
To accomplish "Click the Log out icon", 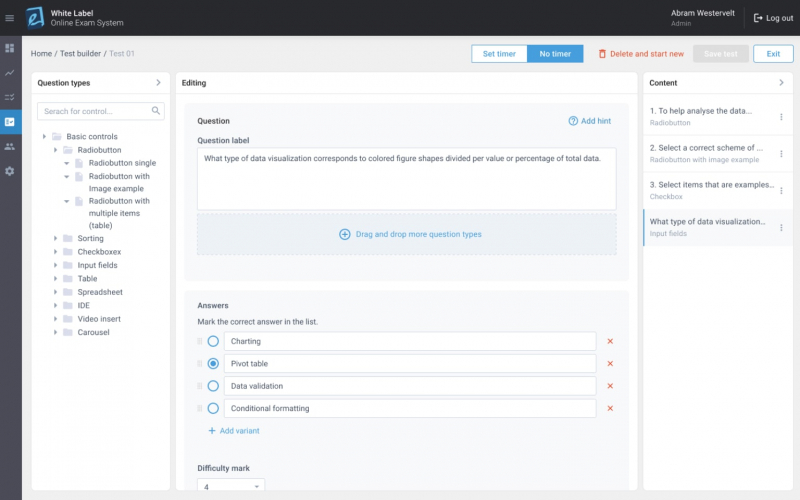I will 758,18.
